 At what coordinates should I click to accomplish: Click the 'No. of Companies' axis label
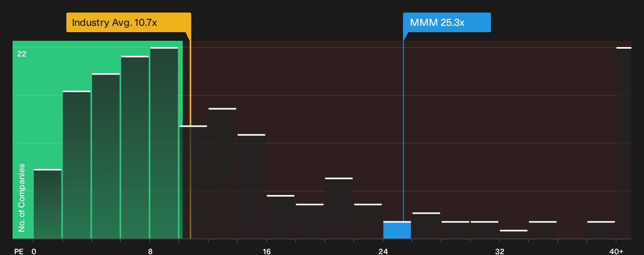point(22,198)
